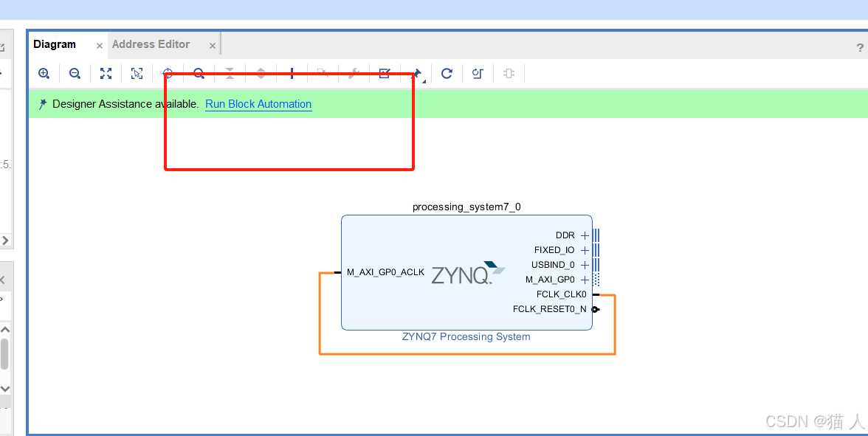Click the processing_system7_0 instance name

coord(466,207)
